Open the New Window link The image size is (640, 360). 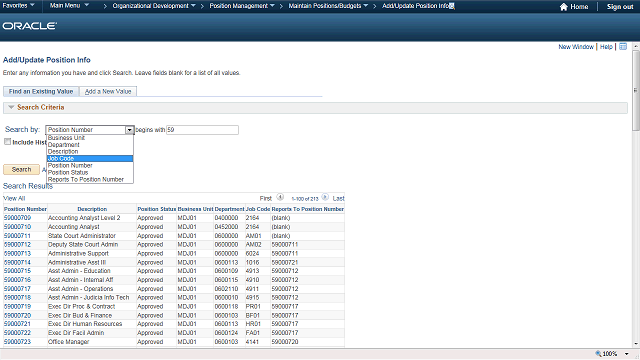click(576, 47)
